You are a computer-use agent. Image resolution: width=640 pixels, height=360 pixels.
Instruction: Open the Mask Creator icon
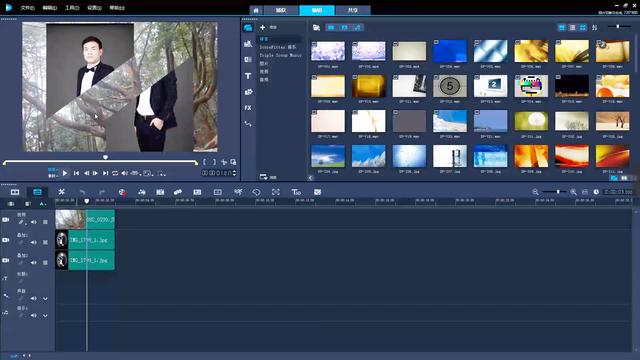tap(256, 192)
